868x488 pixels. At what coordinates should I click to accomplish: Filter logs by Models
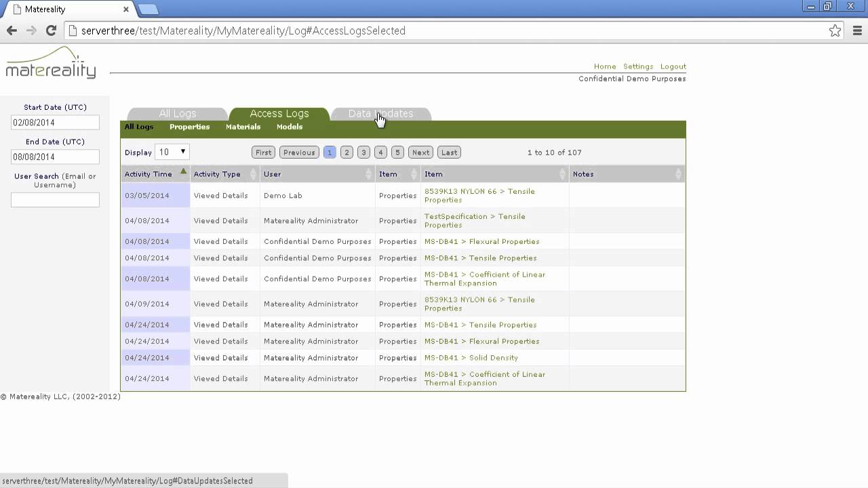(x=290, y=127)
